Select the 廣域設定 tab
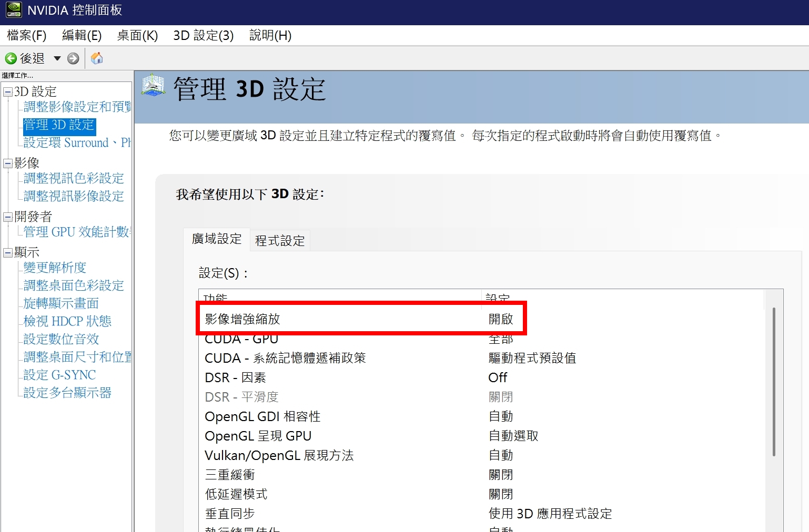Viewport: 809px width, 532px height. [217, 239]
